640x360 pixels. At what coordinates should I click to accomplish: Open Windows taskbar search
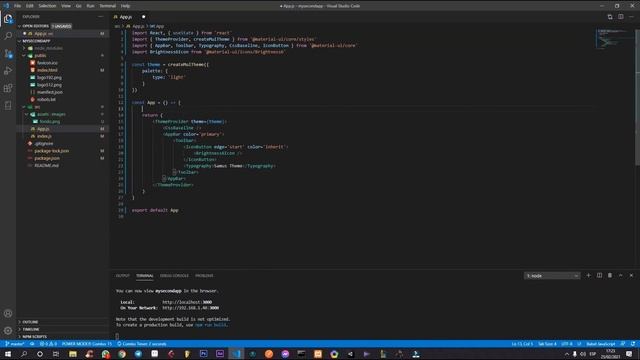(x=24, y=354)
